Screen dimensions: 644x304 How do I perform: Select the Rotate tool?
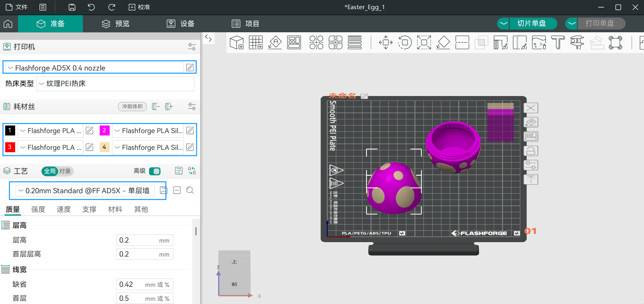405,42
